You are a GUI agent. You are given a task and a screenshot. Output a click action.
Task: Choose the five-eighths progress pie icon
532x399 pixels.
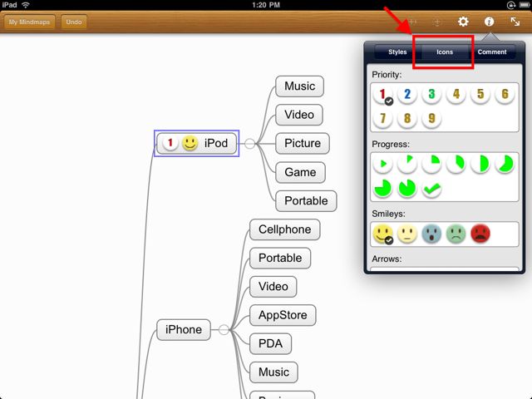[505, 164]
